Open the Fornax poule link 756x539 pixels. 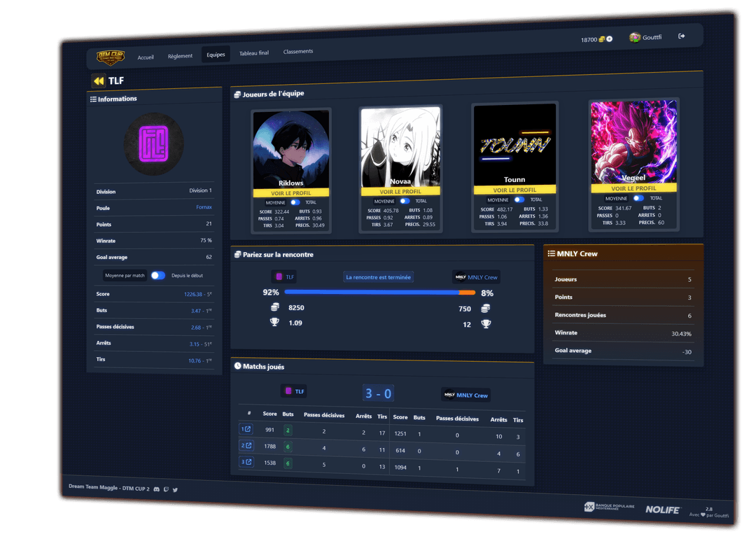[x=204, y=207]
